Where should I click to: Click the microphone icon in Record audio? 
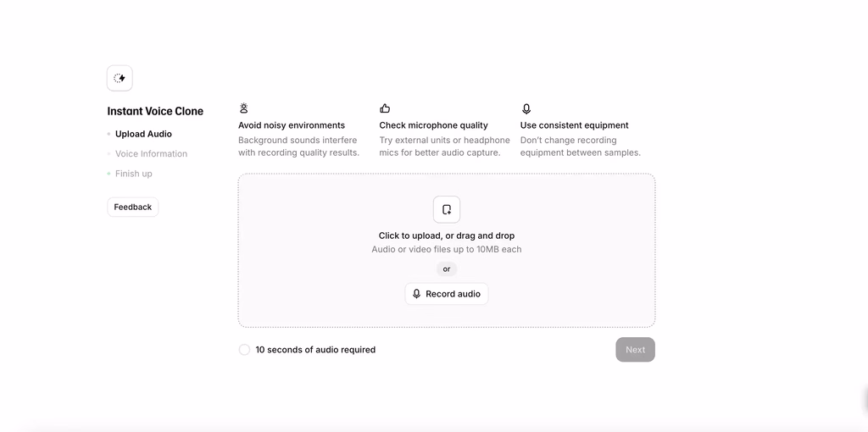[x=417, y=294]
